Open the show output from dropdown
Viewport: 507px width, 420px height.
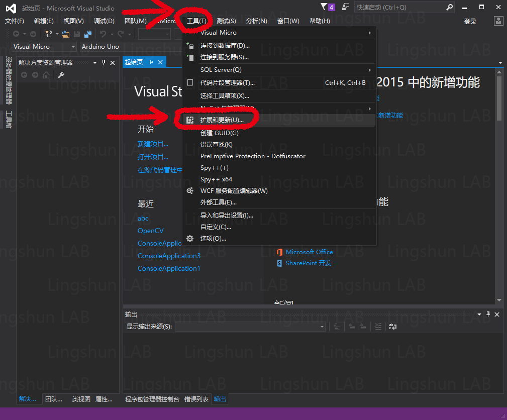pyautogui.click(x=251, y=327)
